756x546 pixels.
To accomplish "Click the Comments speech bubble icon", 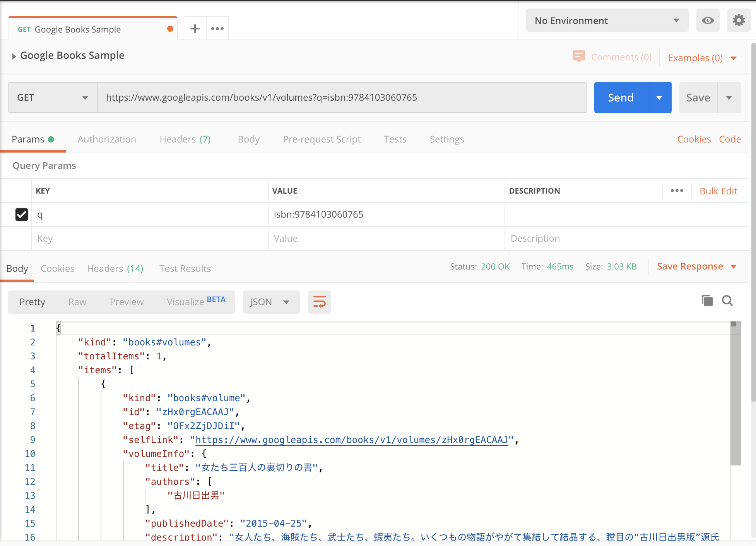I will (x=578, y=57).
